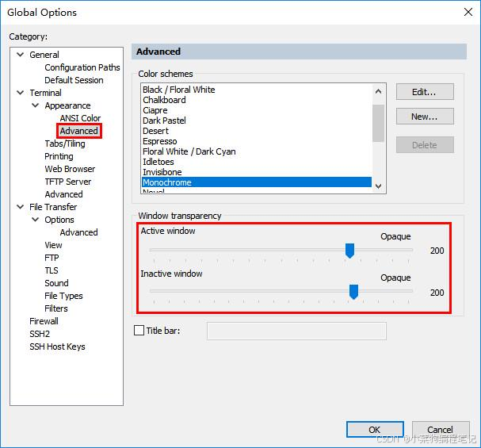The width and height of the screenshot is (481, 448).
Task: Open Configuration Paths category
Action: tap(82, 67)
